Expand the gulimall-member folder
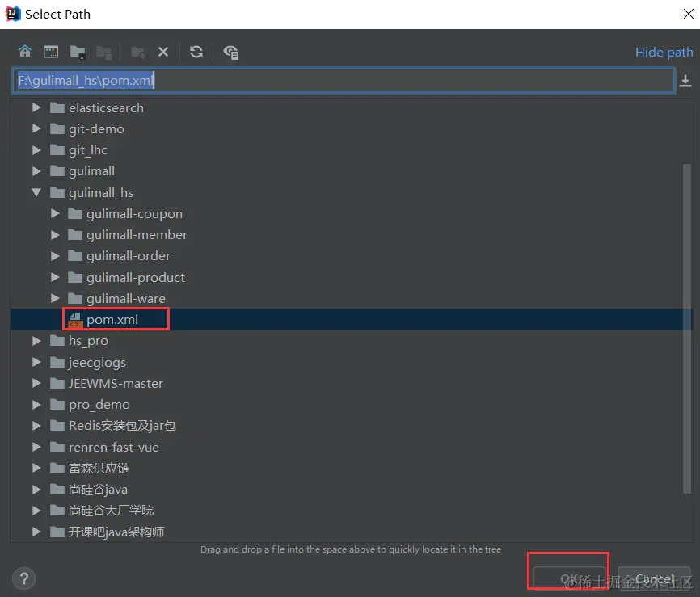 tap(55, 235)
